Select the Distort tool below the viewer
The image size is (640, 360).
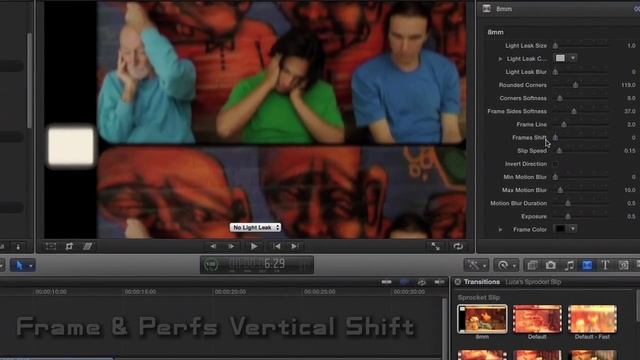[87, 246]
